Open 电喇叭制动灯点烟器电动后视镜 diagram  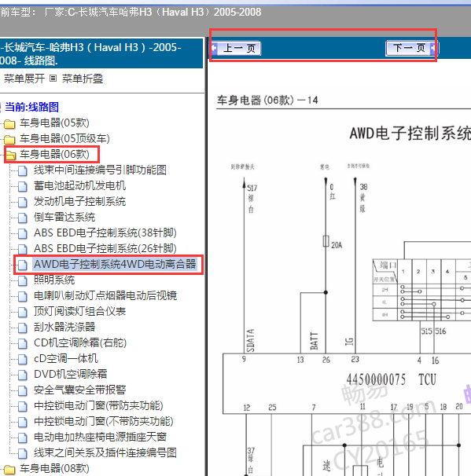(105, 295)
